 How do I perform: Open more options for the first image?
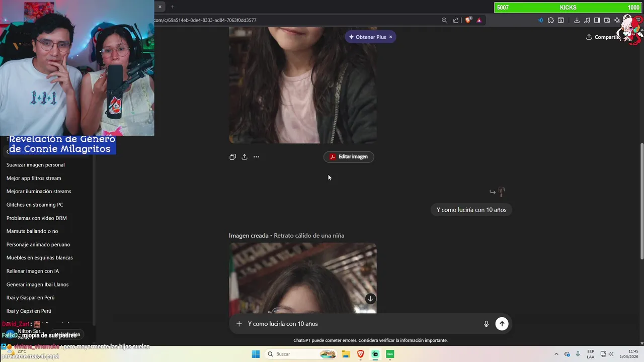point(256,157)
